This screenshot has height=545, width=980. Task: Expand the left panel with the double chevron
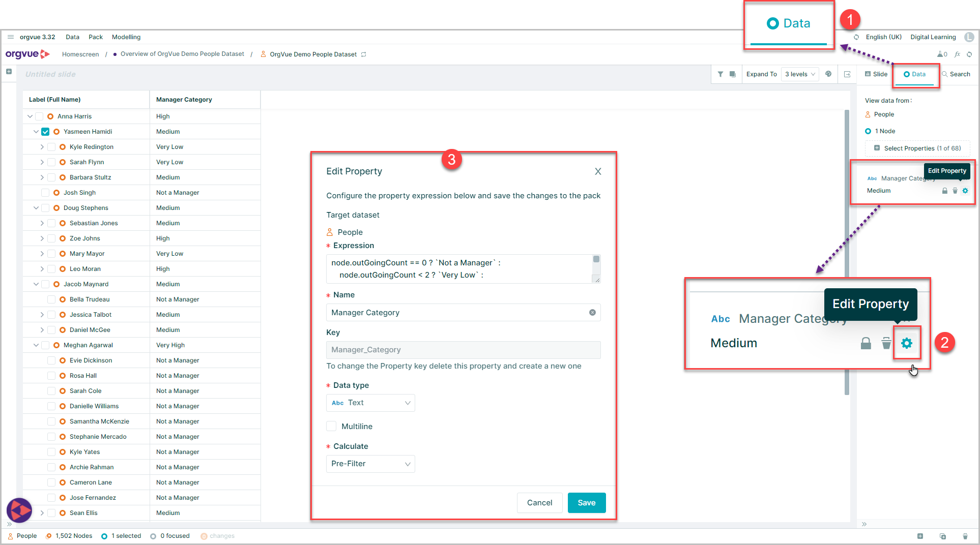coord(9,524)
